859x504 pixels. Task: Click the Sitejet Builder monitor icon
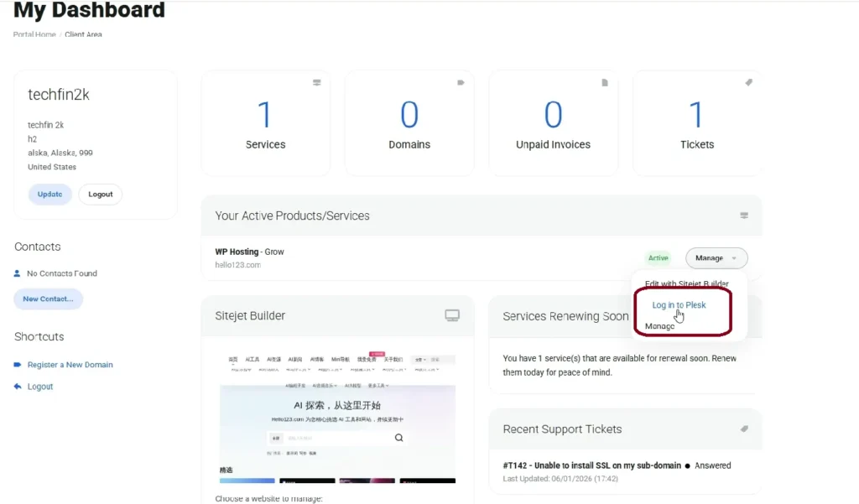(452, 315)
